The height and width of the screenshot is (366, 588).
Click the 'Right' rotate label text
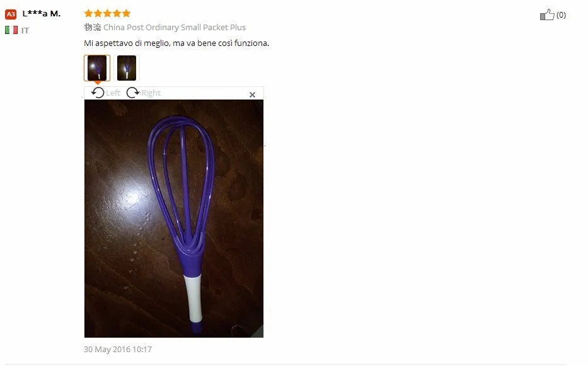(x=151, y=93)
